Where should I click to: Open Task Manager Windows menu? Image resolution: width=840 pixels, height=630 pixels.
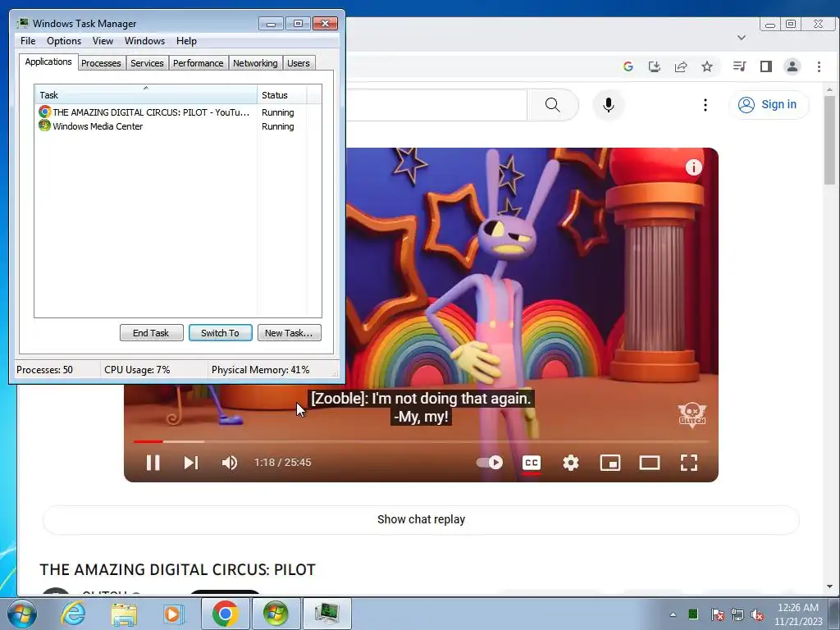[x=144, y=41]
